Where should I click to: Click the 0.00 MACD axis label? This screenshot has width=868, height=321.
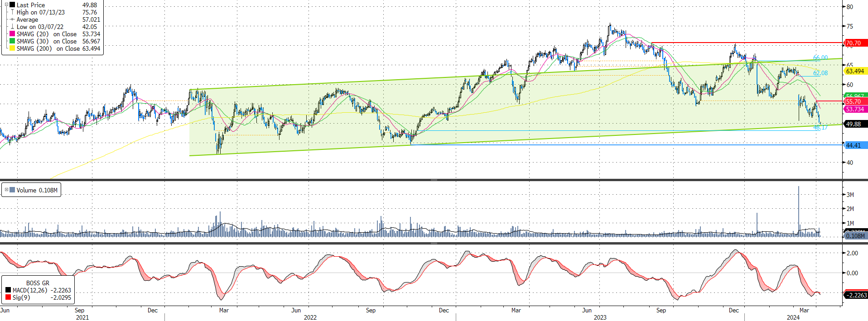coord(852,273)
